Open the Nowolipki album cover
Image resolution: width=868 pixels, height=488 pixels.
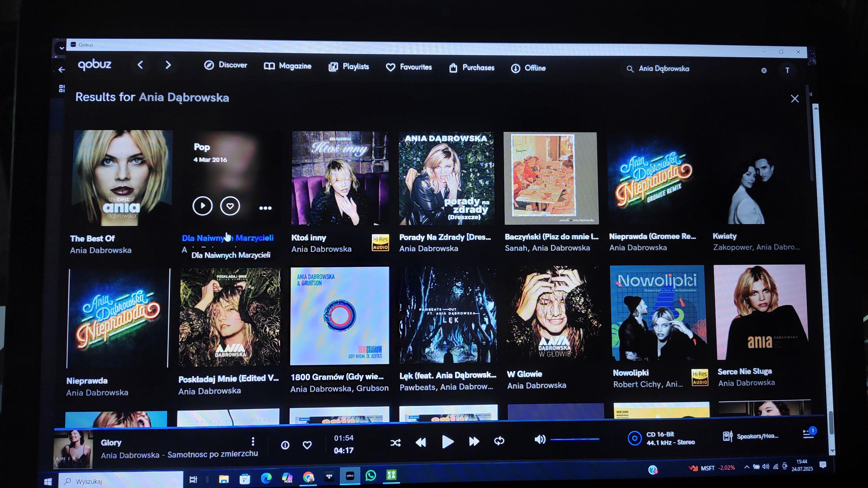pyautogui.click(x=659, y=313)
